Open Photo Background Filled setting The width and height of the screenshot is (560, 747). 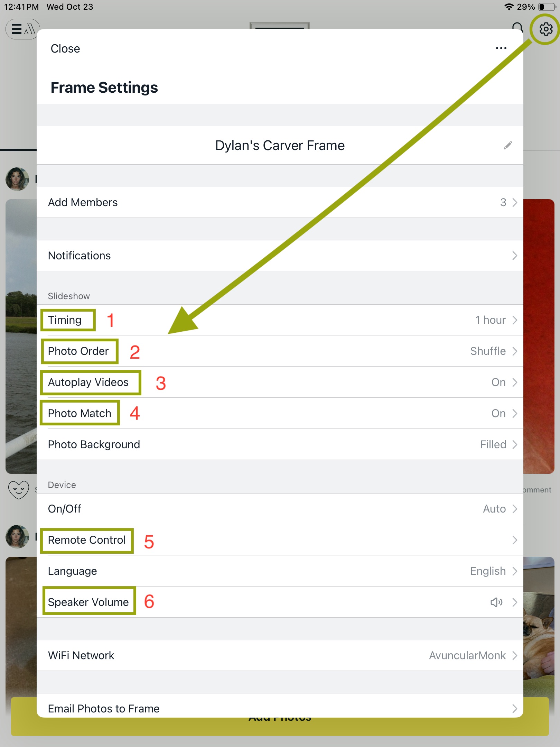pos(280,444)
